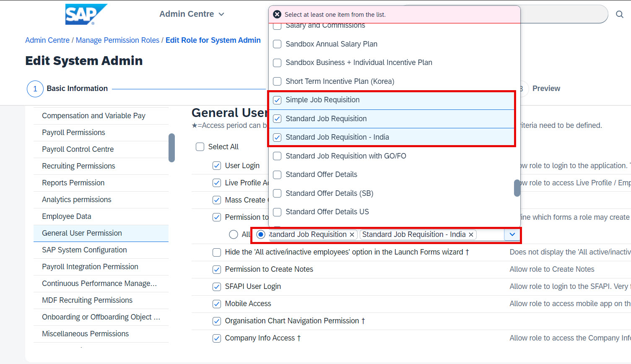Click the search magnifier icon
Viewport: 631px width, 364px height.
click(619, 14)
